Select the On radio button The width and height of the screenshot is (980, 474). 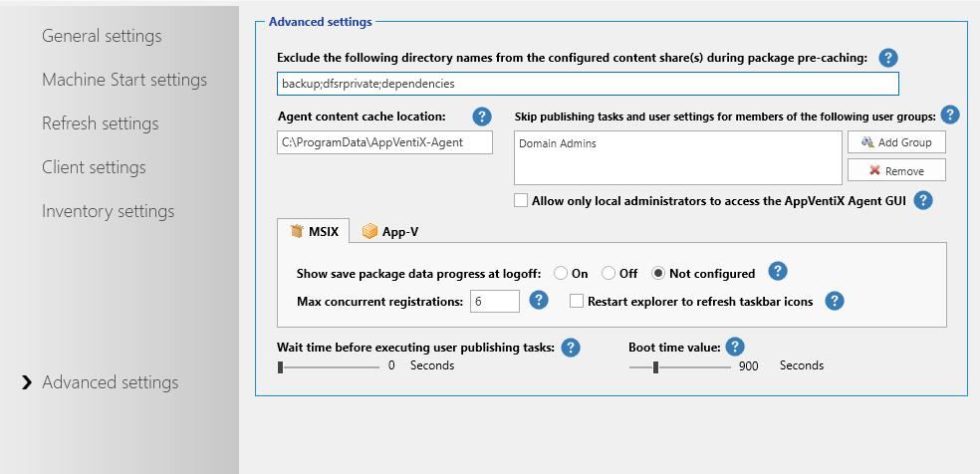pyautogui.click(x=561, y=273)
